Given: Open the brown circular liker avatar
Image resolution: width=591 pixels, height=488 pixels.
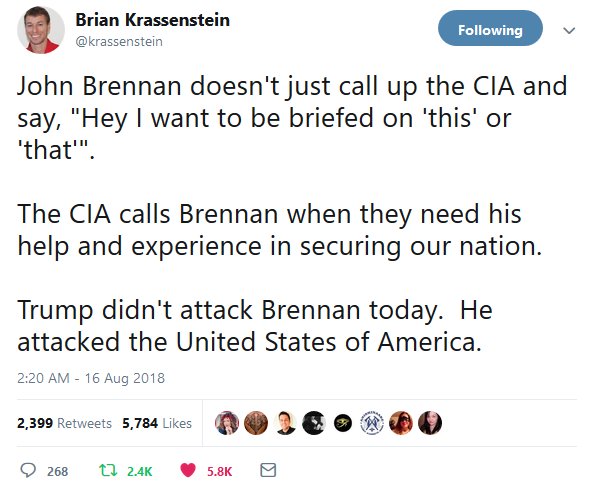Looking at the screenshot, I should click(256, 423).
